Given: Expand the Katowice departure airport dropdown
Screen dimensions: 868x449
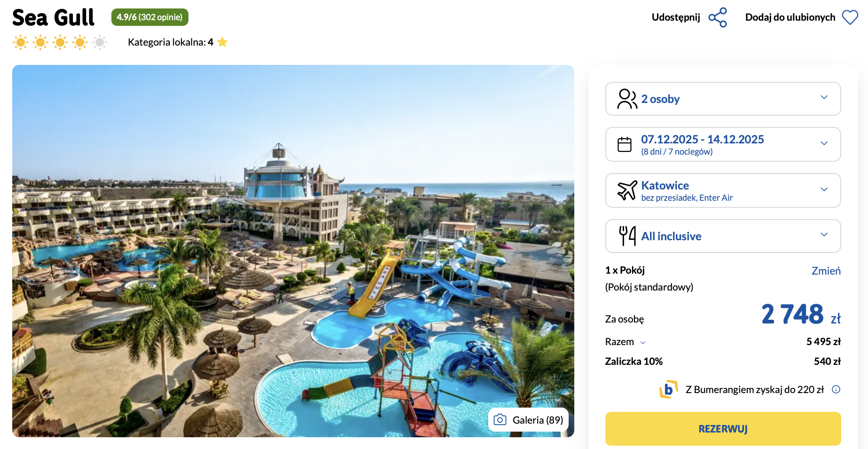Looking at the screenshot, I should 723,190.
